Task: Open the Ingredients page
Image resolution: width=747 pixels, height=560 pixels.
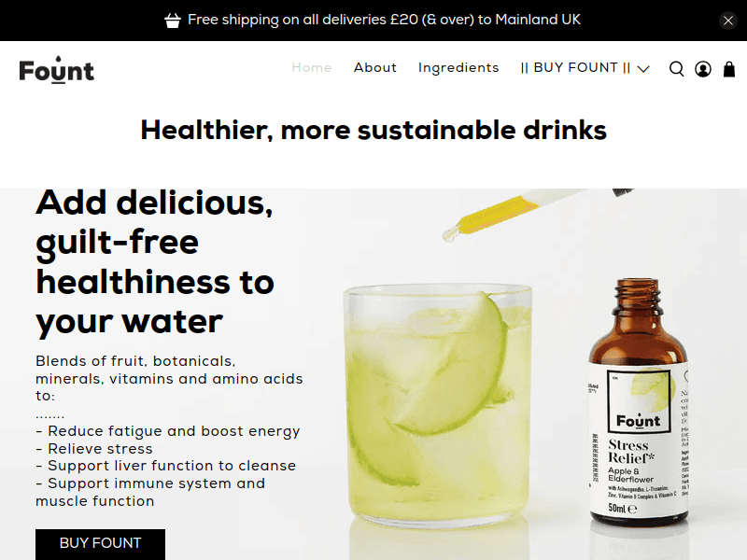Action: pos(458,68)
